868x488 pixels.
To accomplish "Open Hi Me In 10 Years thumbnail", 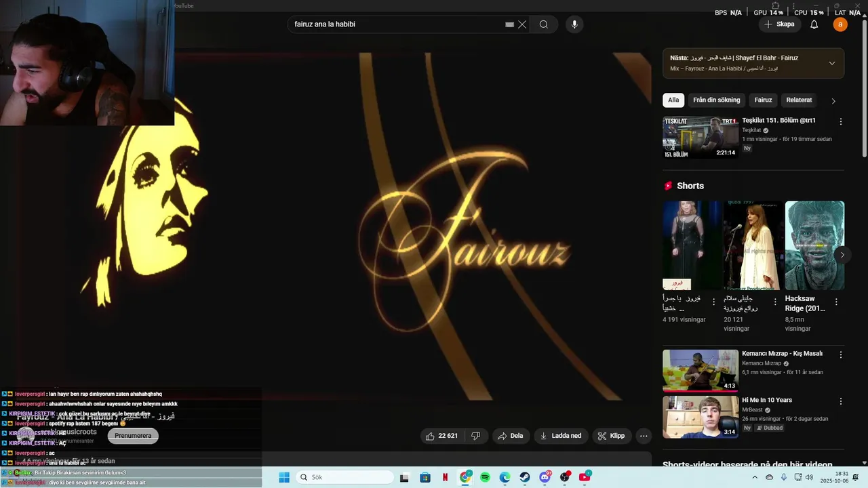I will 701,418.
